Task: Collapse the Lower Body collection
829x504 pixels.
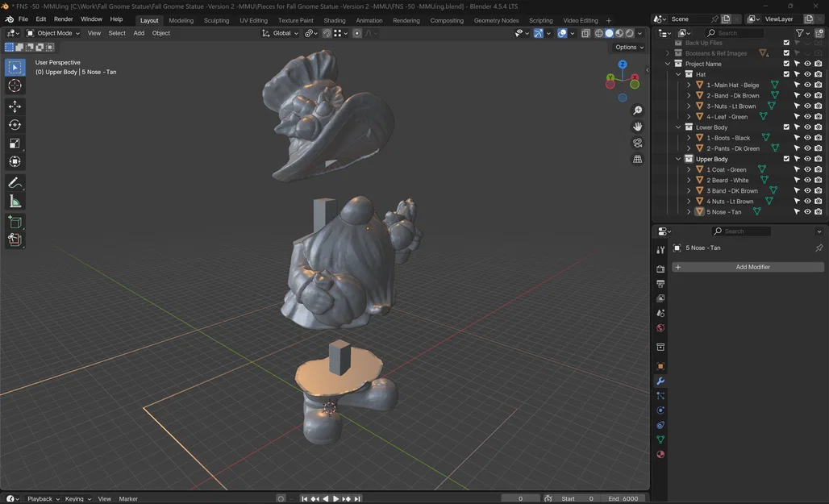Action: (679, 127)
